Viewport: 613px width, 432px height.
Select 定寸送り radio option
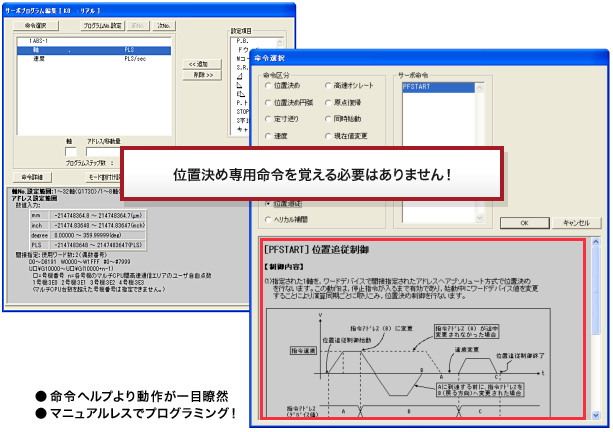point(266,118)
